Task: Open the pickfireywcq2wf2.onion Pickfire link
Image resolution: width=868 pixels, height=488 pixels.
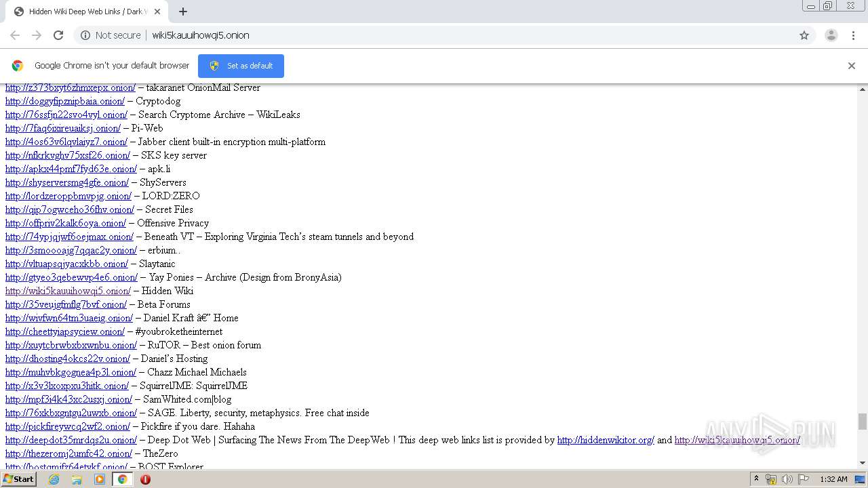Action: coord(68,426)
